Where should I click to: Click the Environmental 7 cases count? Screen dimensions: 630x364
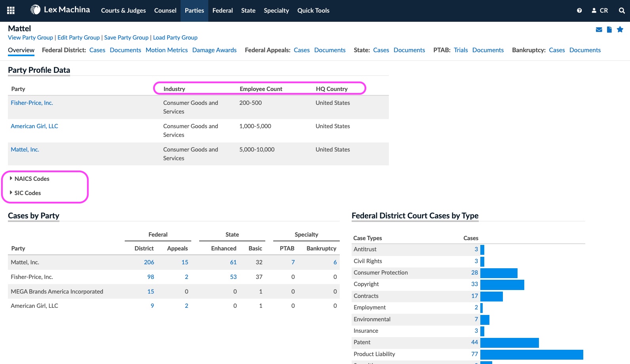(476, 319)
